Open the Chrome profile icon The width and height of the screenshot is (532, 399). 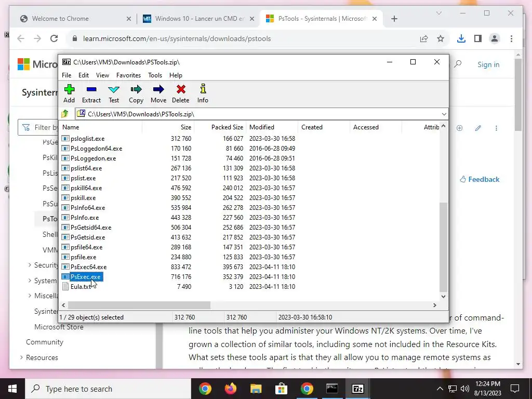[x=495, y=38]
